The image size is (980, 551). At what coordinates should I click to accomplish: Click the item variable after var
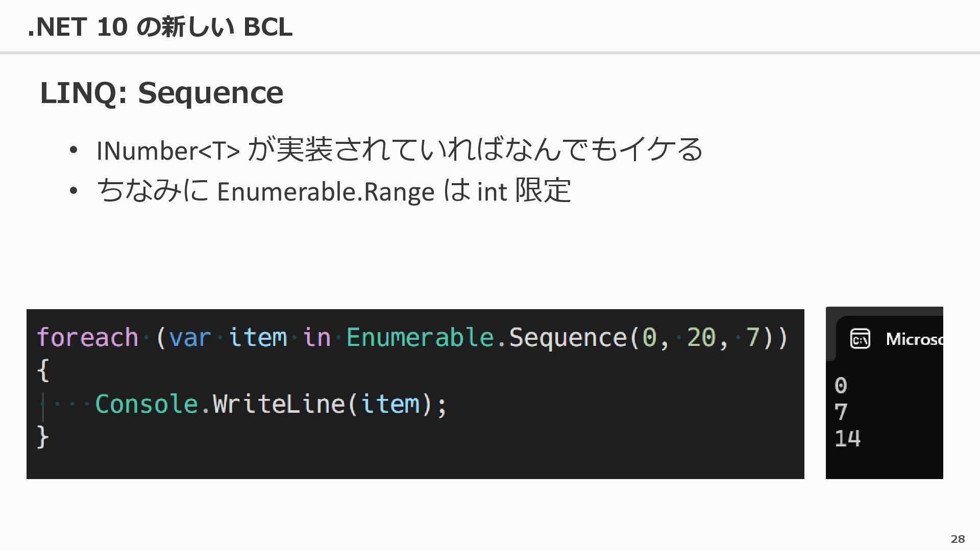[x=258, y=337]
